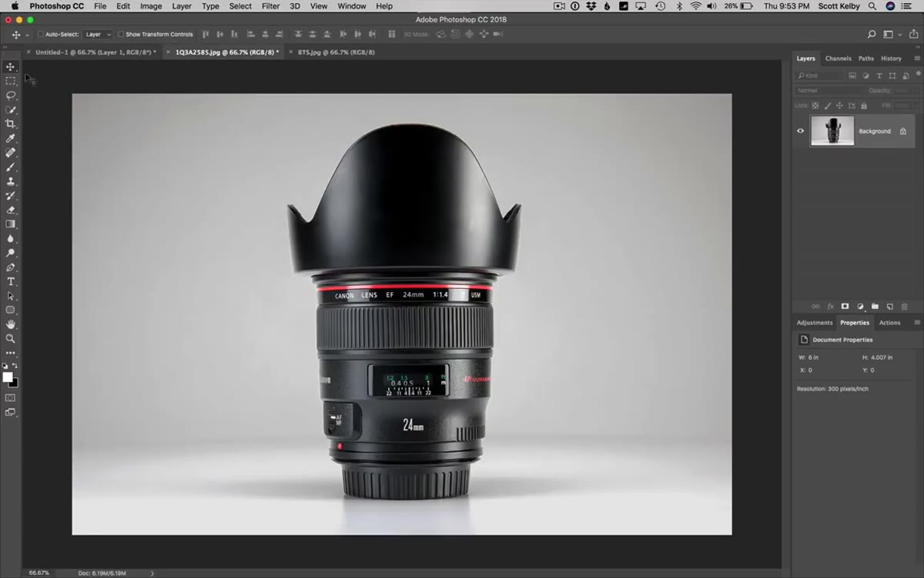Click the Background layer thumbnail

pyautogui.click(x=832, y=131)
